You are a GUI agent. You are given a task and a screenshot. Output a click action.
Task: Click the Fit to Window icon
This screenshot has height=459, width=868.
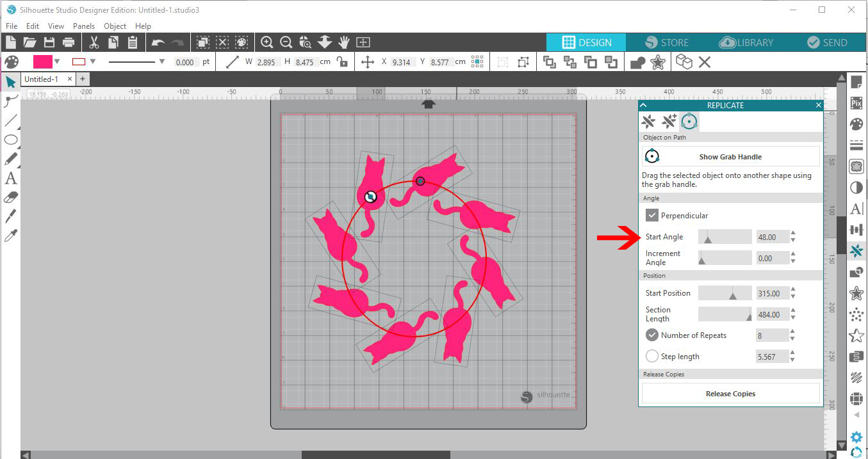tap(363, 42)
